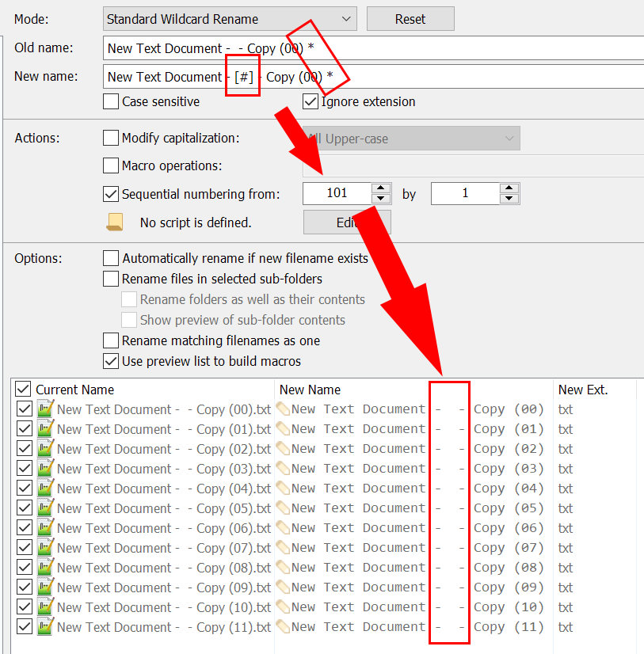
Task: Click the tag icon in Copy (04) new name
Action: coord(283,488)
